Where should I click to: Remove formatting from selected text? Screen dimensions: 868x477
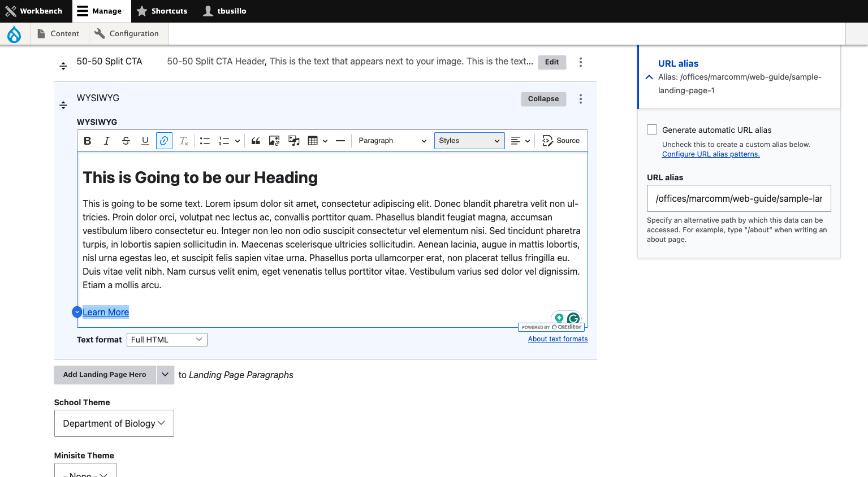184,141
